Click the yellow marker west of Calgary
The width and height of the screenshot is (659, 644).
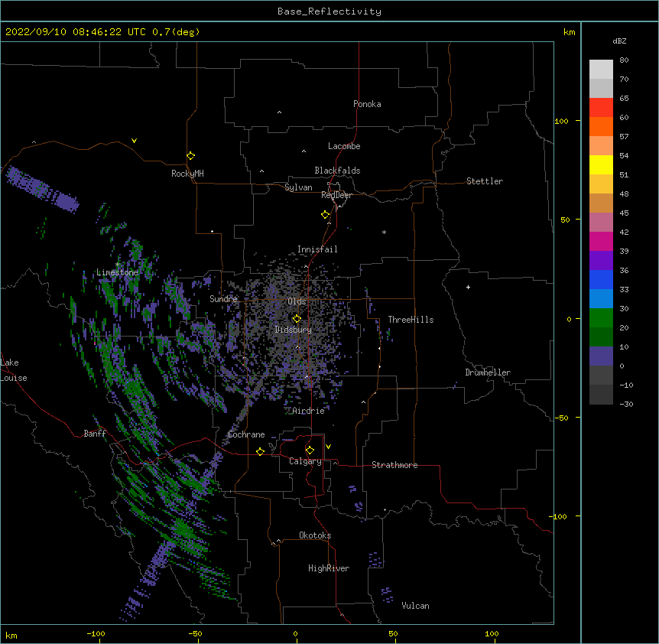click(260, 451)
